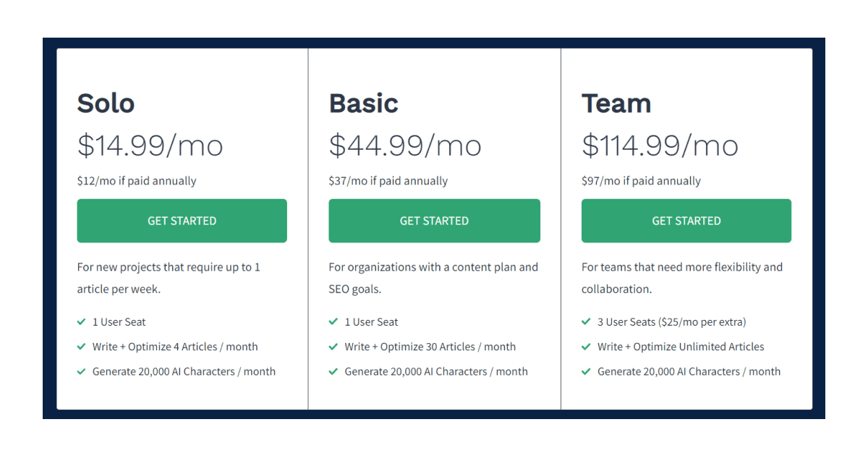
Task: Click checkmark by Basic 20,000 AI Characters
Action: pyautogui.click(x=333, y=371)
